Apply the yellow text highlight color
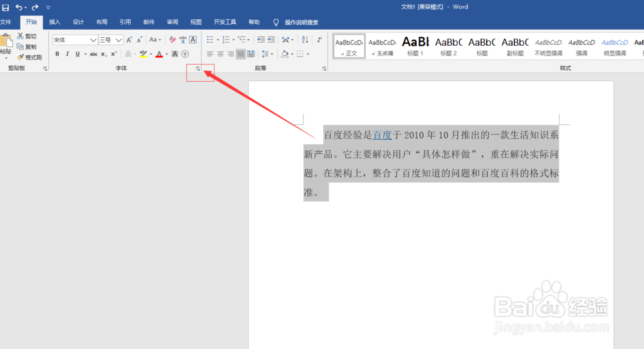Screen dimensions: 644x349 click(144, 54)
